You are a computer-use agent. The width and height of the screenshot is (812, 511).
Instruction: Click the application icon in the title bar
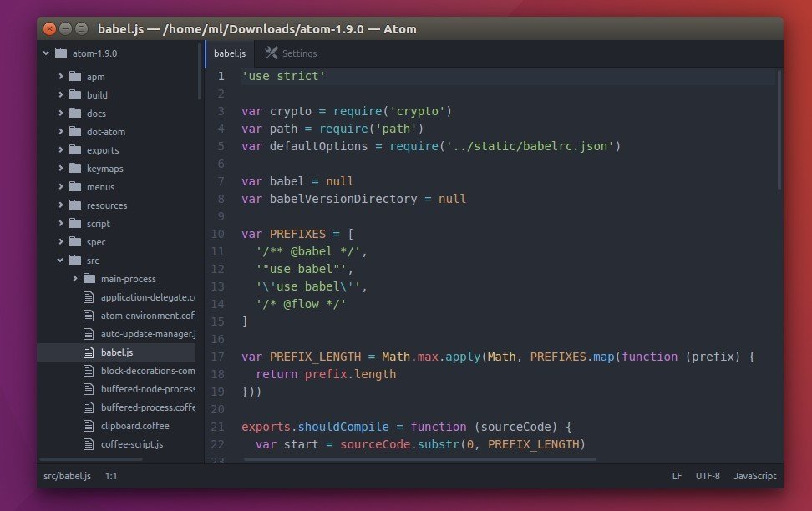(x=82, y=28)
